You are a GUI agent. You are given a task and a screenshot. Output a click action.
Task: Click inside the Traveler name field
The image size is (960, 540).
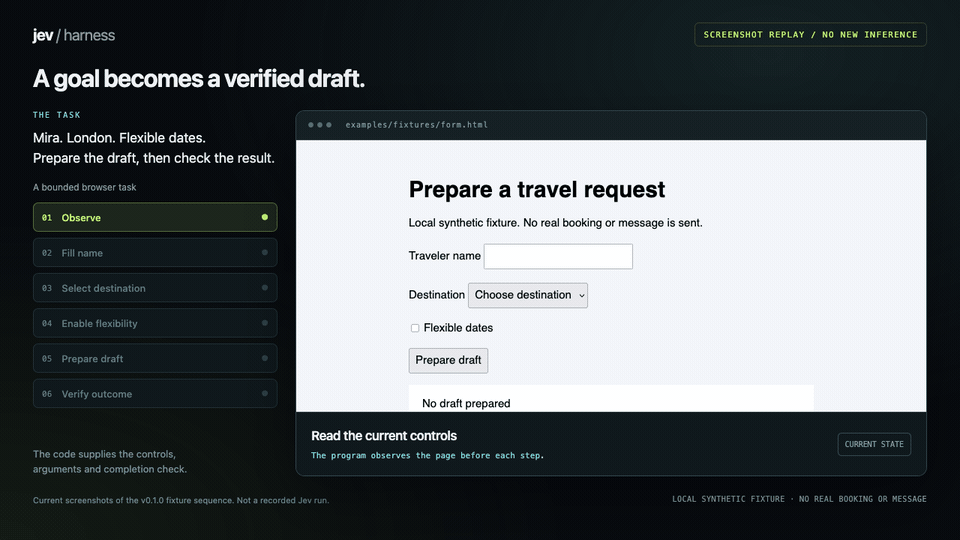click(558, 257)
